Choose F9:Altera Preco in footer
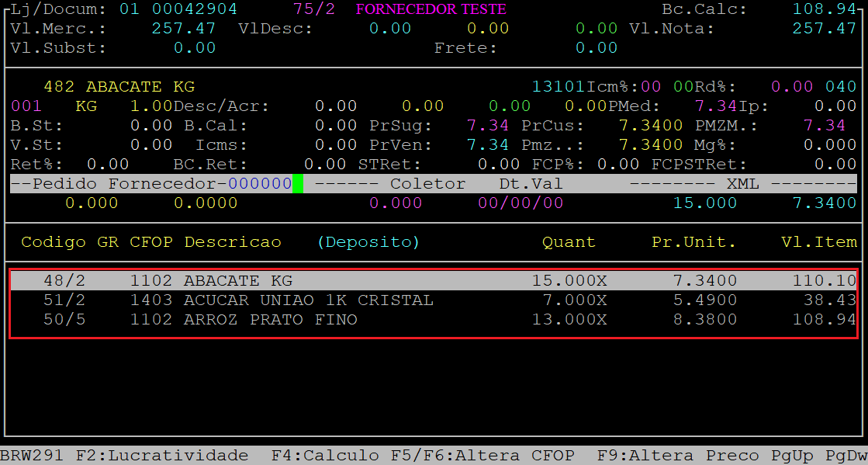This screenshot has height=465, width=868. pos(678,456)
